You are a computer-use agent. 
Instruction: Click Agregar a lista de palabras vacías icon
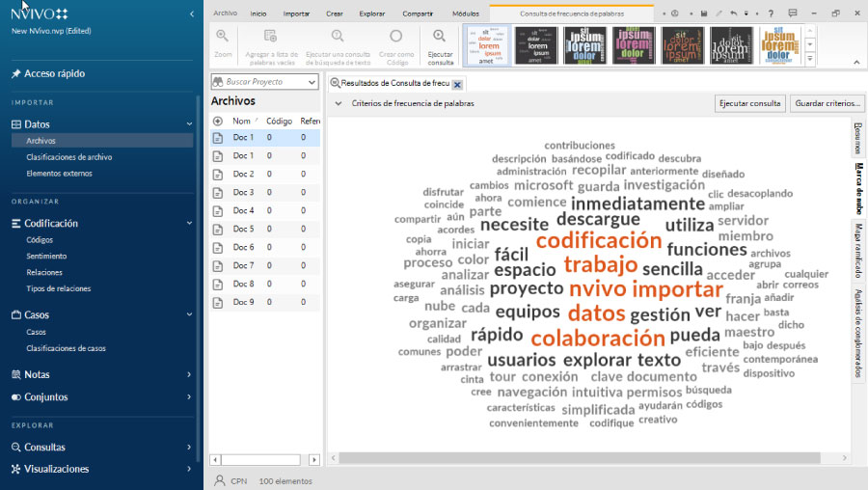(x=271, y=37)
